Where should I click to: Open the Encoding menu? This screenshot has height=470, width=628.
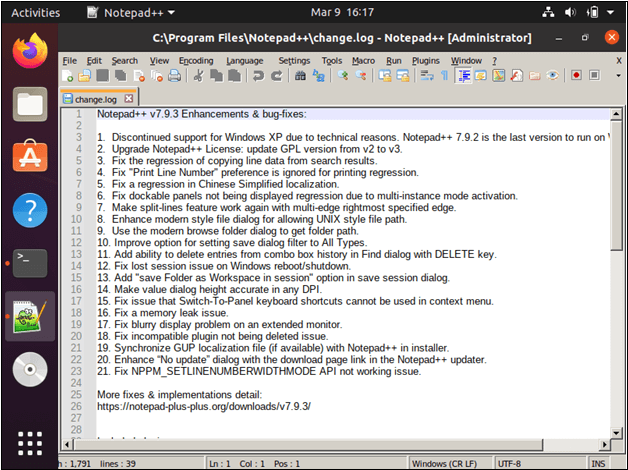[x=196, y=61]
